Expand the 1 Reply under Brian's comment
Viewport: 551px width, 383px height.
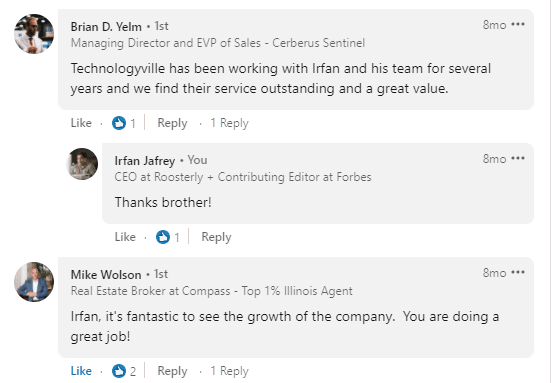pyautogui.click(x=229, y=123)
